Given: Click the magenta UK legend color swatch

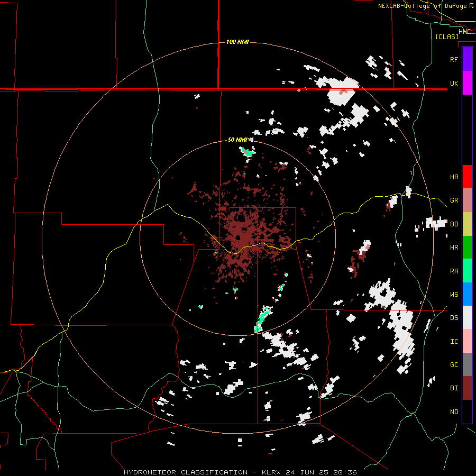Looking at the screenshot, I should pyautogui.click(x=467, y=83).
